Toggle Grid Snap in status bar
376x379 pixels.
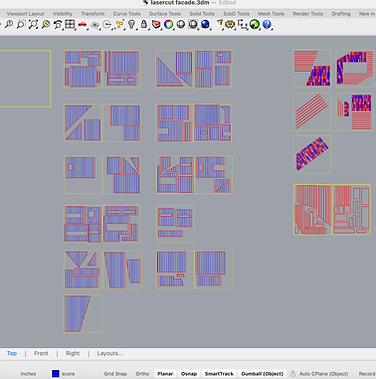(115, 374)
